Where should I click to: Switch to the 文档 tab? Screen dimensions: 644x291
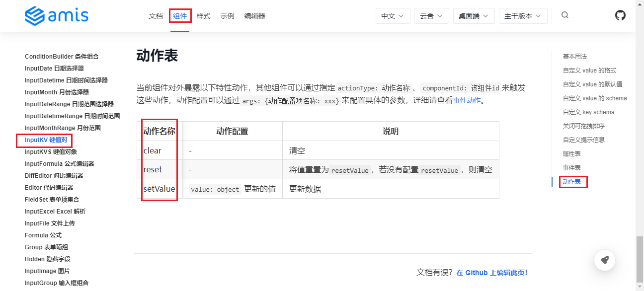click(156, 16)
